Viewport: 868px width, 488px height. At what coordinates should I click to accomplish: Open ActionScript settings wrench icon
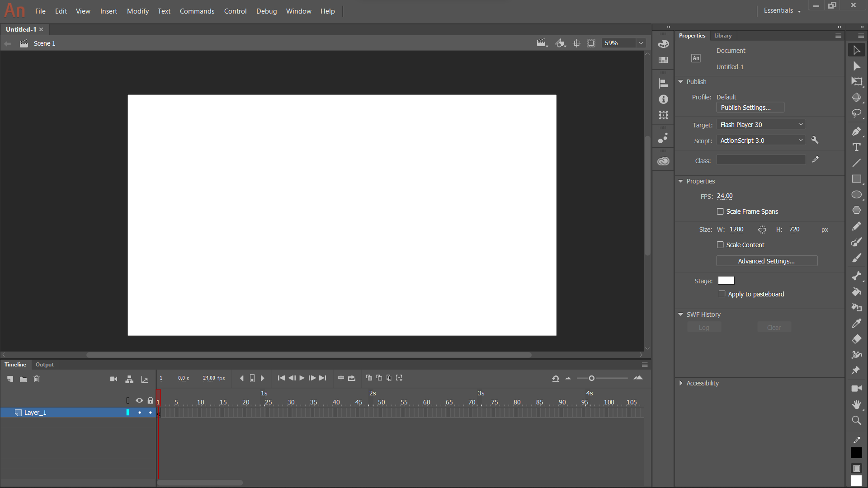coord(815,140)
